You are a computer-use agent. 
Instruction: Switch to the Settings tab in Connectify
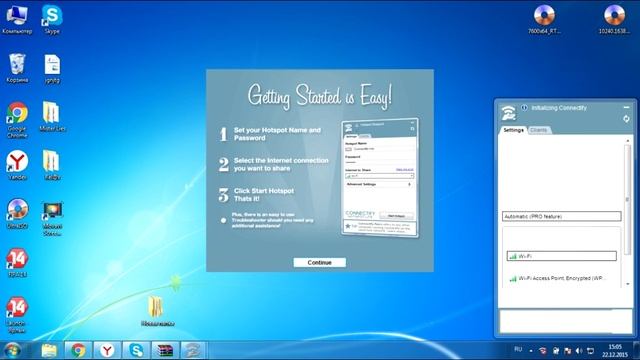pos(513,130)
